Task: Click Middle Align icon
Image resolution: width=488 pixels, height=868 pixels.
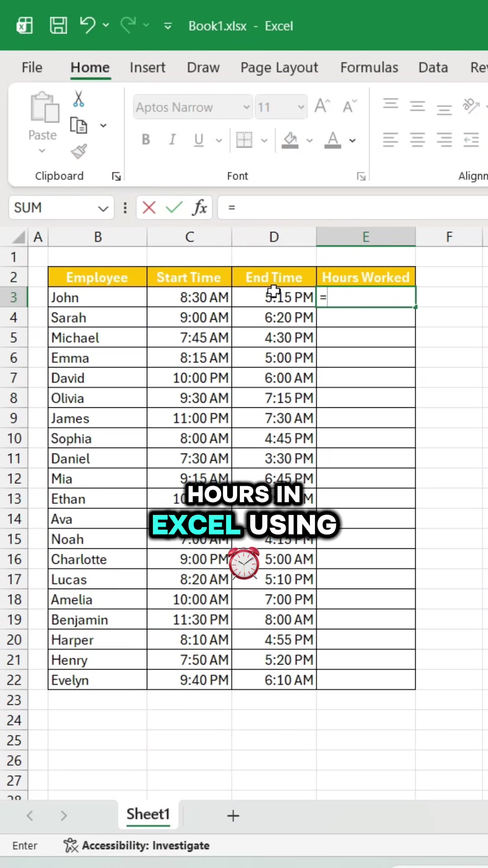Action: tap(418, 107)
